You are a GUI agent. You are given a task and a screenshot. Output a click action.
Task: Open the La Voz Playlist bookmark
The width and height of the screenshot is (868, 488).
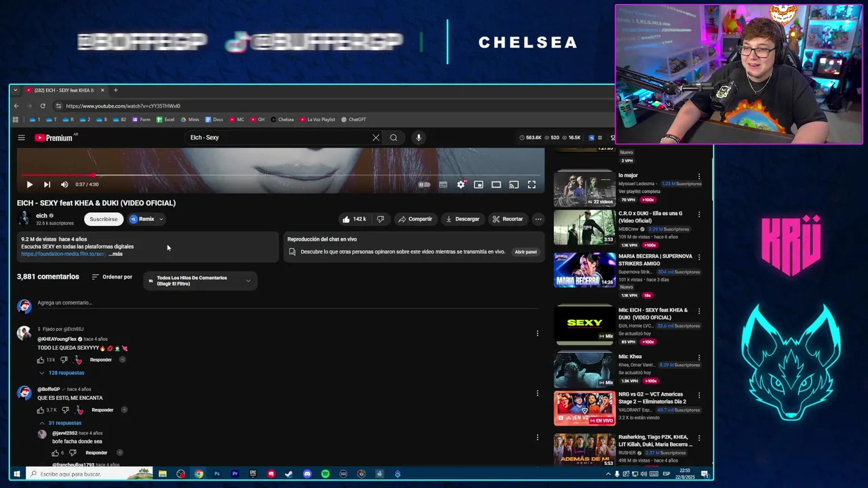tap(317, 119)
